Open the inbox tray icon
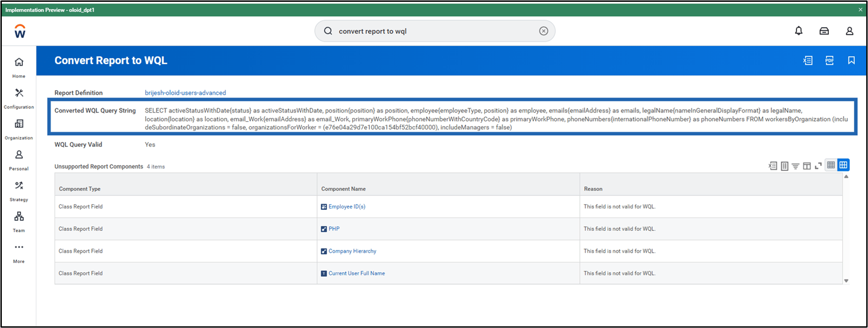Image resolution: width=868 pixels, height=328 pixels. pyautogui.click(x=824, y=31)
